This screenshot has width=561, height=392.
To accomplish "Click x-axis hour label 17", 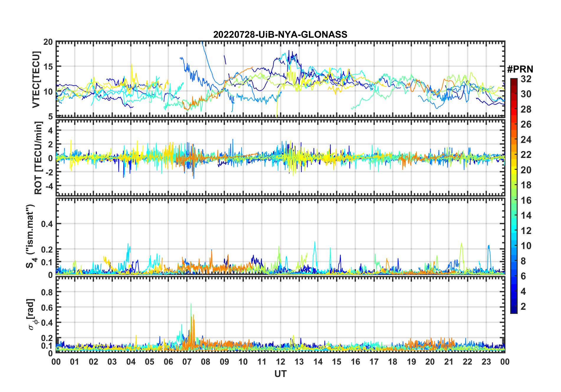I will (374, 362).
